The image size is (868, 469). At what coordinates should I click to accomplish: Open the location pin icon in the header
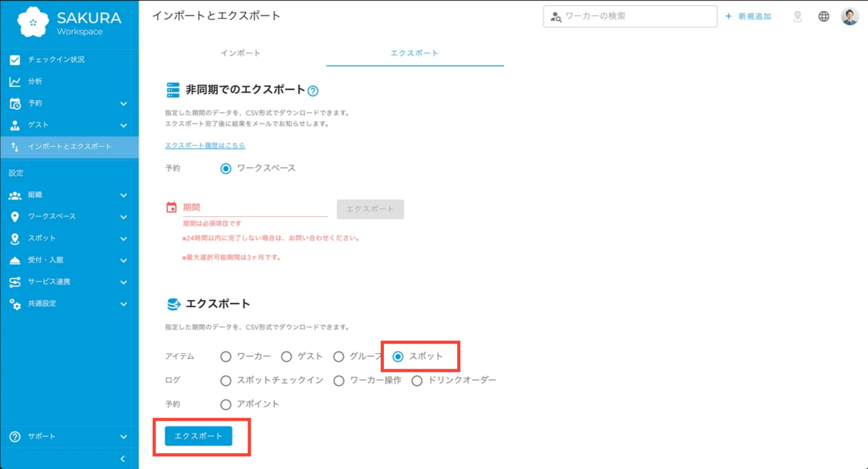797,16
